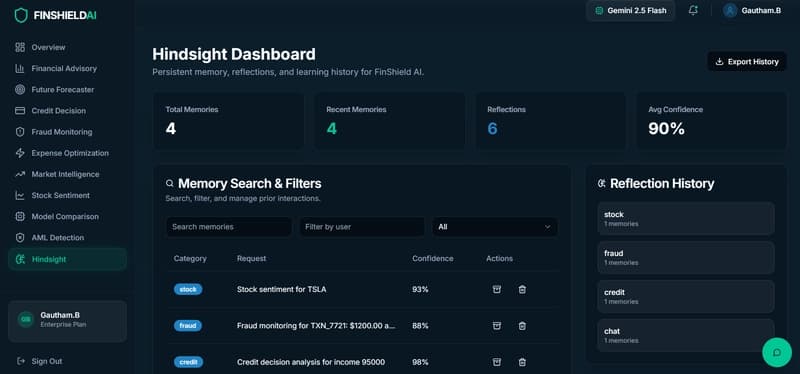The height and width of the screenshot is (374, 800).
Task: Focus the Search memories field
Action: tap(229, 227)
